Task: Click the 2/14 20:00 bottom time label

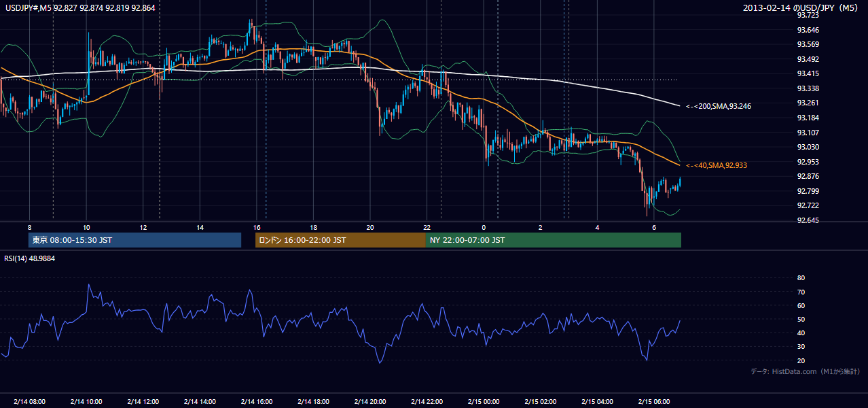Action: point(370,401)
